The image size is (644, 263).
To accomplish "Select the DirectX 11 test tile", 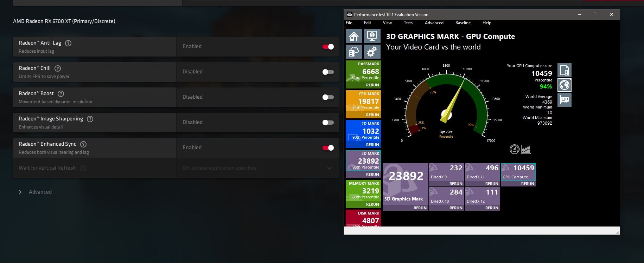I will tap(483, 175).
